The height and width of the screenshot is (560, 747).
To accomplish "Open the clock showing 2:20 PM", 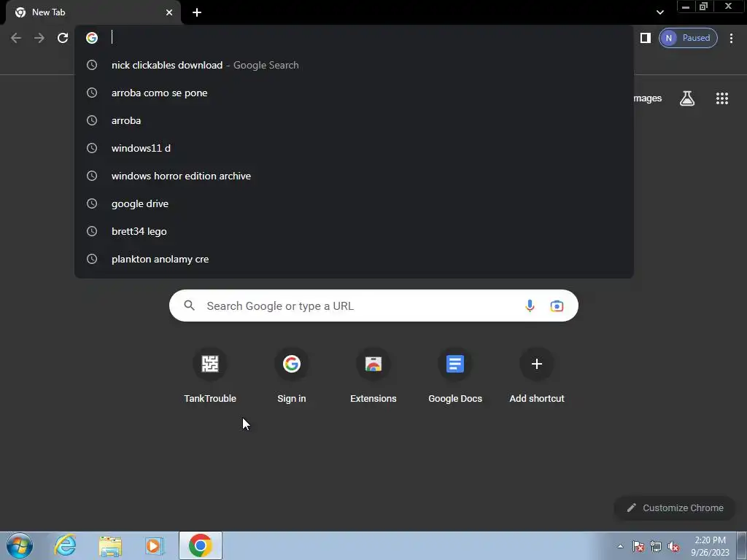I will pos(710,546).
